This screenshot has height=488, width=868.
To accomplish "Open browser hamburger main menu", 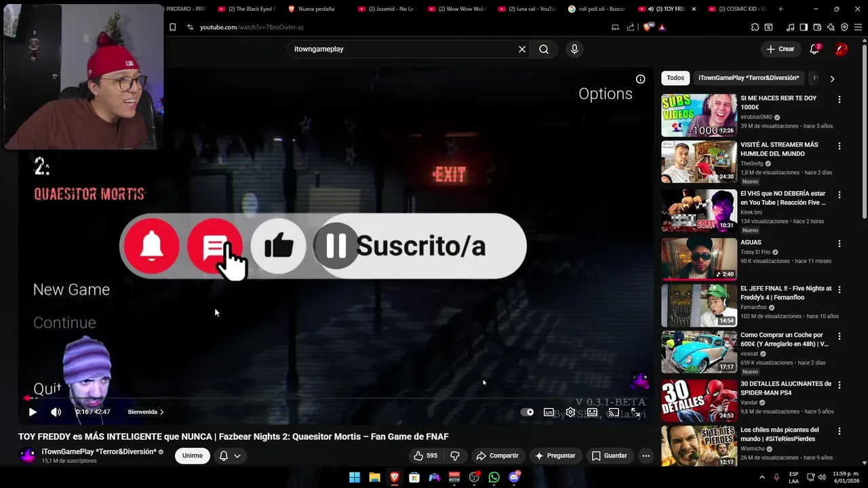I will [x=858, y=27].
